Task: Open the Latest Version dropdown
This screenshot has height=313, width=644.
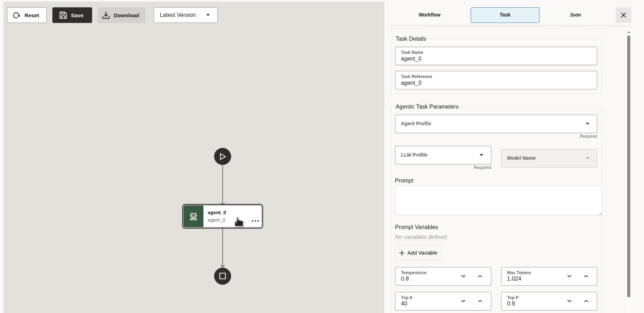Action: pos(185,15)
